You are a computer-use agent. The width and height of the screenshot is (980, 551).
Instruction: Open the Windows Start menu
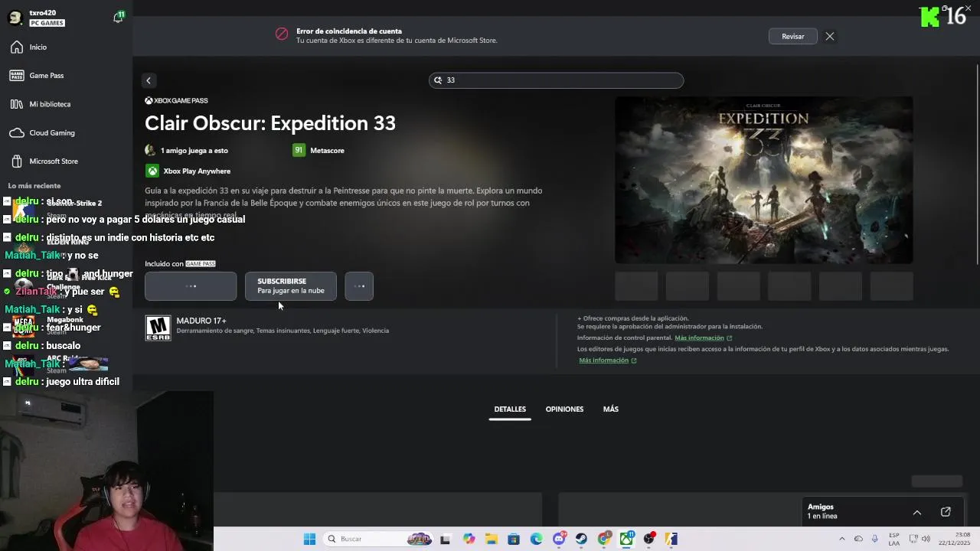coord(309,539)
